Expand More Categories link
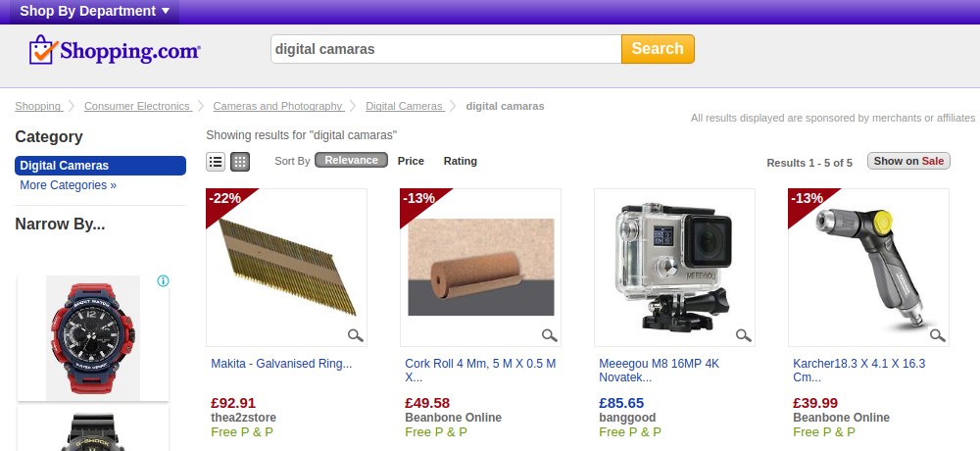Image resolution: width=980 pixels, height=451 pixels. click(x=69, y=185)
